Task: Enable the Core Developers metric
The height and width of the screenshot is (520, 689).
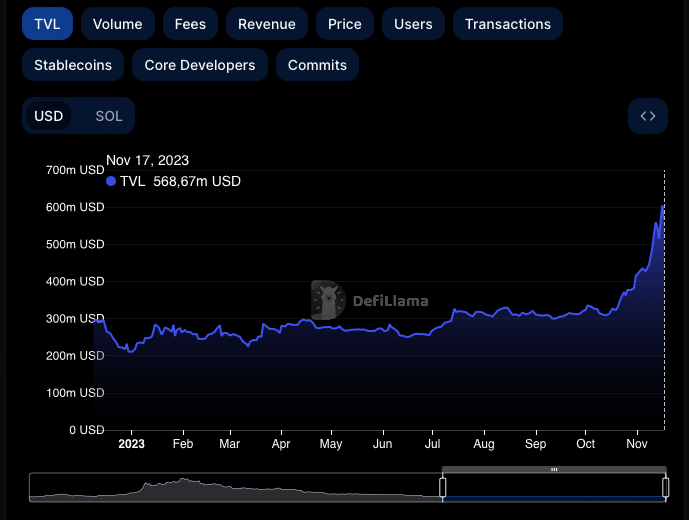Action: point(199,65)
